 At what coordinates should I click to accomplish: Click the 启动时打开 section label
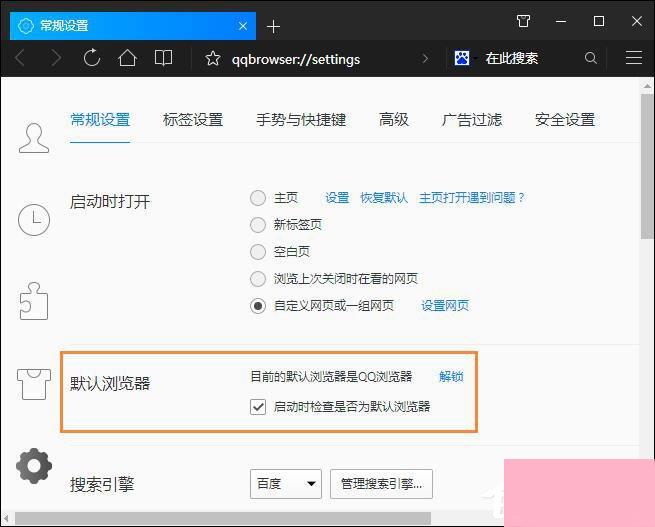[x=110, y=202]
